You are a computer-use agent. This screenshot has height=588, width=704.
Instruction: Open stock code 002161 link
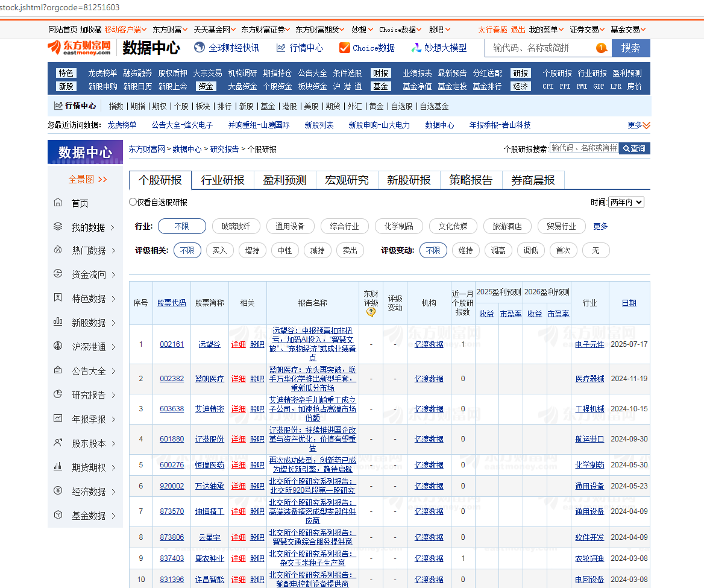[x=172, y=344]
